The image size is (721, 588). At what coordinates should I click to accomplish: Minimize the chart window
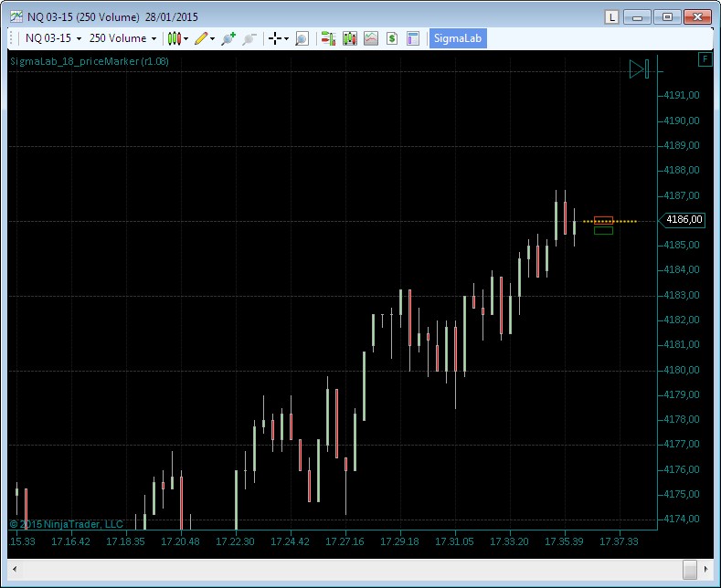click(x=637, y=17)
